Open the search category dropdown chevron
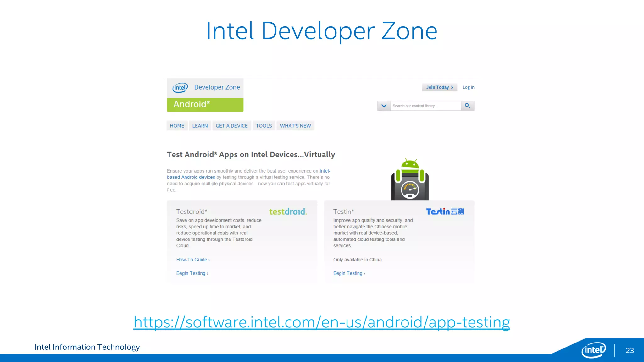Screen dimensions: 644x362 [384, 106]
